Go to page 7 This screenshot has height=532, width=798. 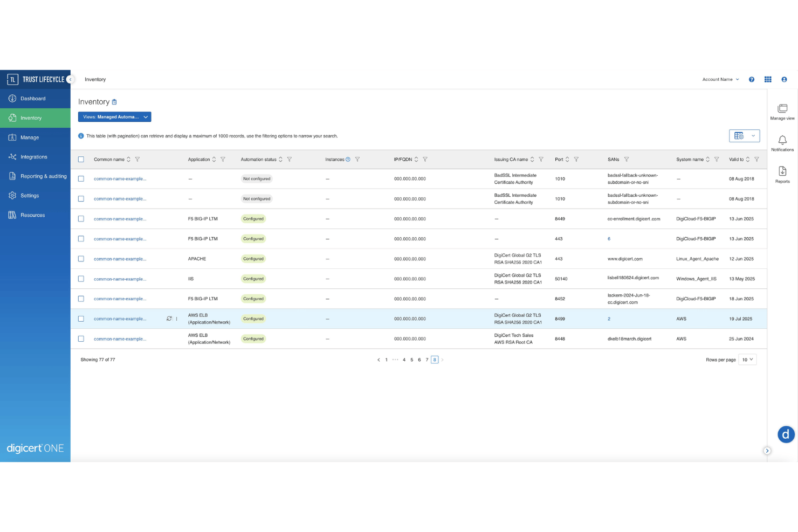point(427,360)
